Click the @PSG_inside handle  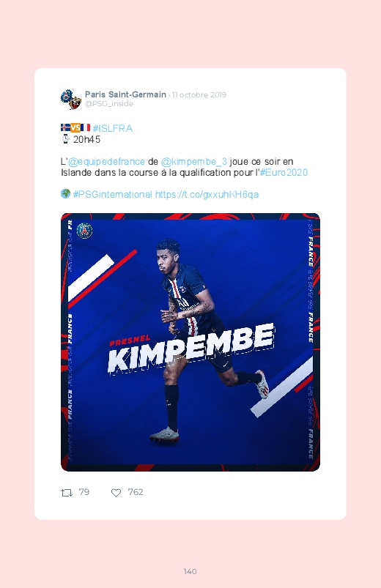coord(109,104)
